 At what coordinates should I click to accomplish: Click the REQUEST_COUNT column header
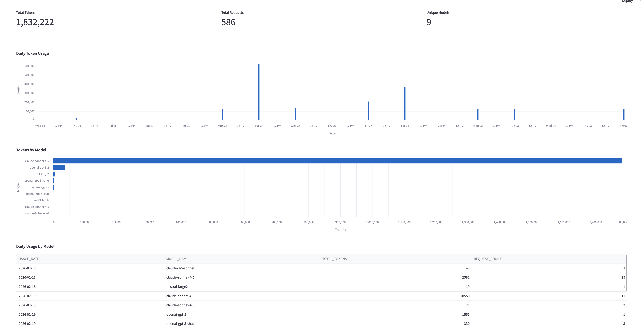488,259
